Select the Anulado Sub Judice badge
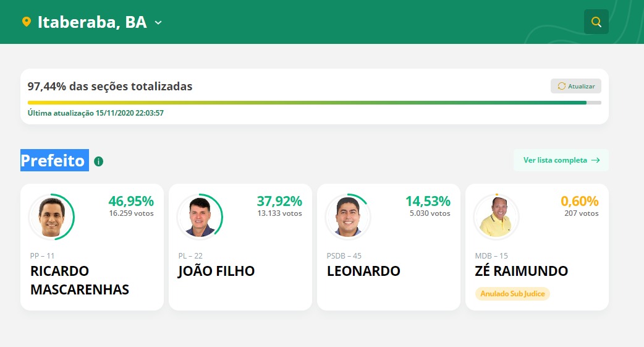Image resolution: width=644 pixels, height=347 pixels. click(x=512, y=294)
